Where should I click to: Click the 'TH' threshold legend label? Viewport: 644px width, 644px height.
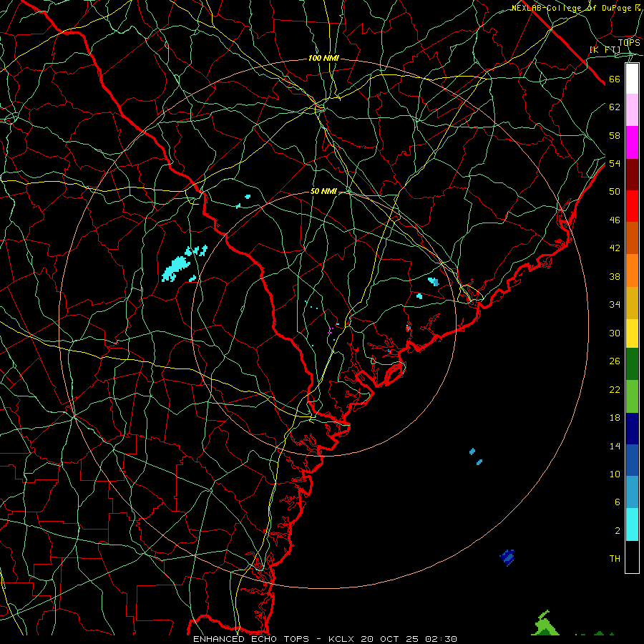[x=615, y=559]
